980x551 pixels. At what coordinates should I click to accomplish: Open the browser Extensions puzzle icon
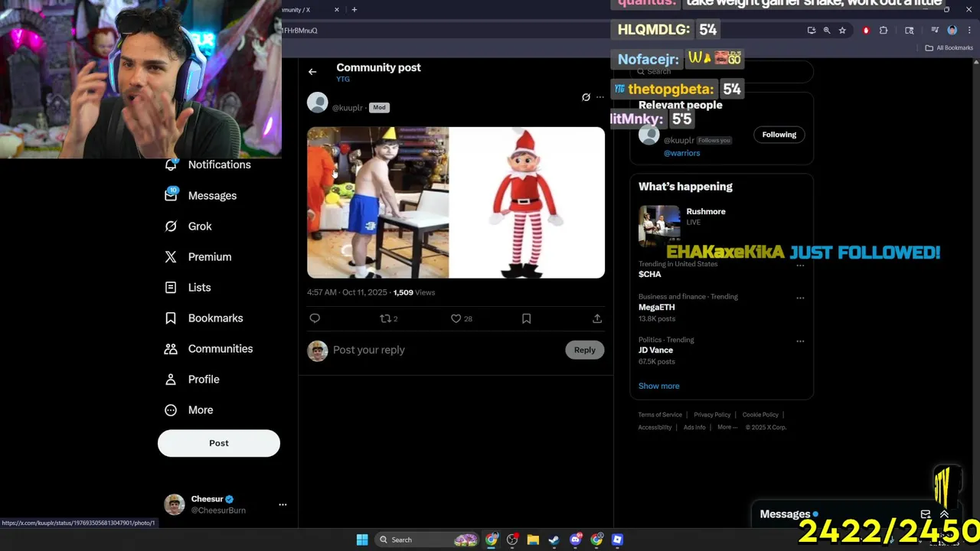pyautogui.click(x=884, y=31)
